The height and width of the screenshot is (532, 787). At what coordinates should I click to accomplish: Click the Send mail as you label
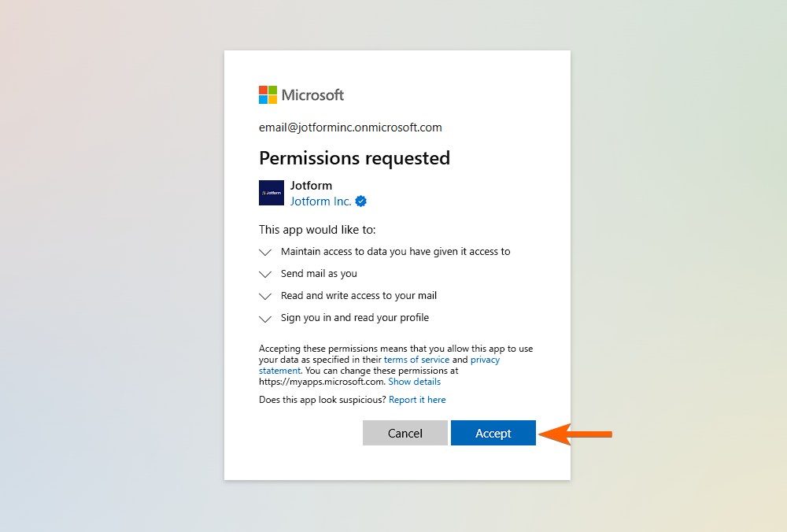point(319,274)
